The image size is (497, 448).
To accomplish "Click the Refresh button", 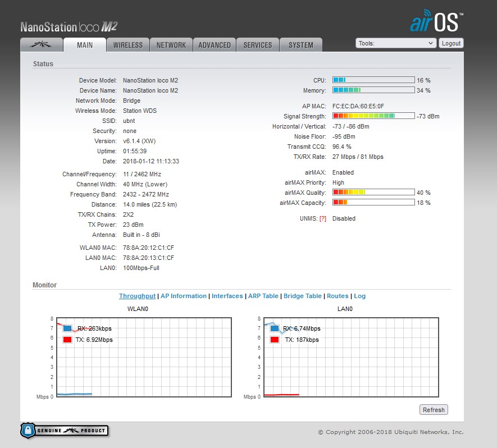I will (x=434, y=410).
